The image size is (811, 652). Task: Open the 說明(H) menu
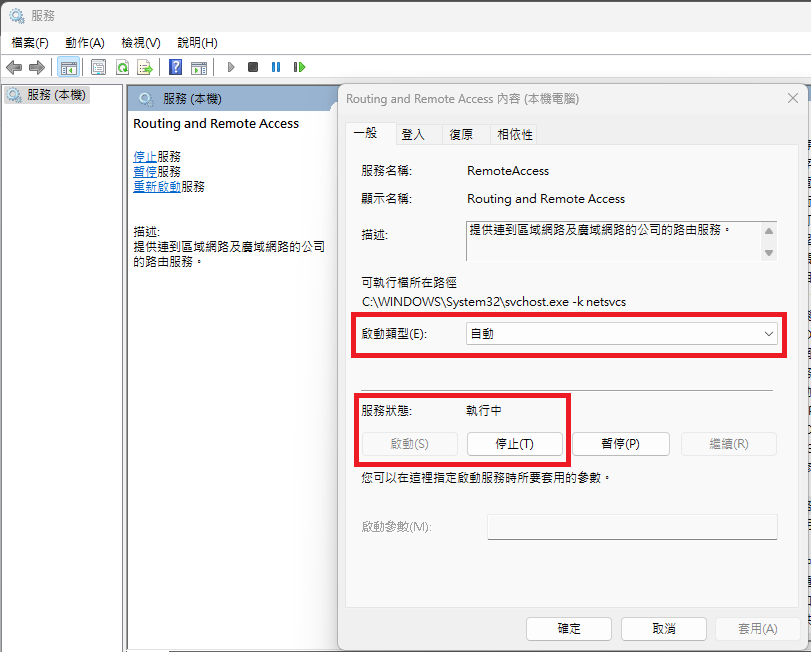coord(197,43)
